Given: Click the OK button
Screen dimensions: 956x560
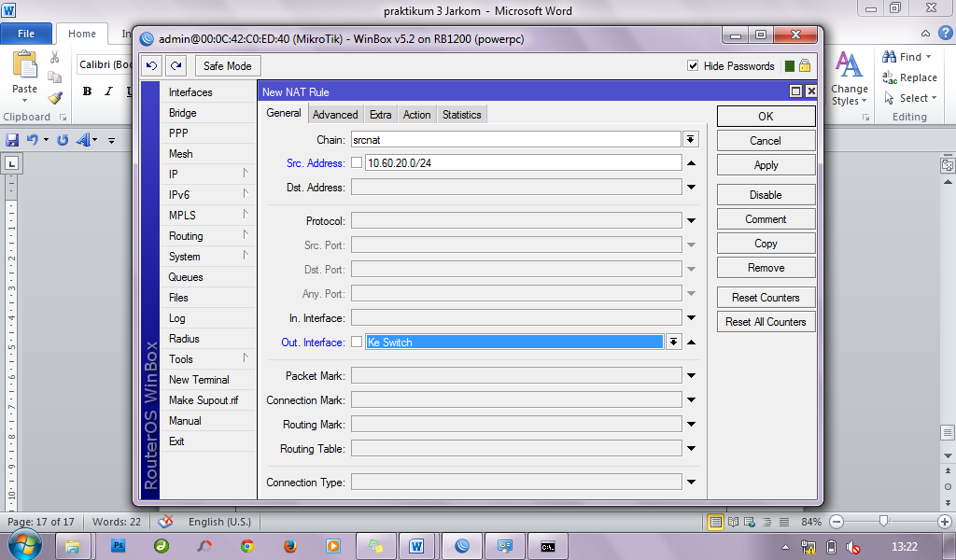Looking at the screenshot, I should (766, 117).
